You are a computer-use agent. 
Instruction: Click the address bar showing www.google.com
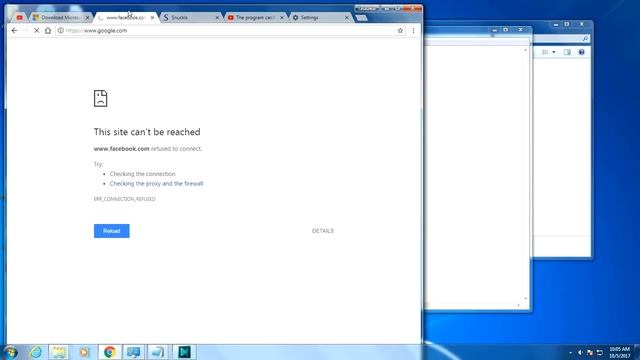pyautogui.click(x=231, y=31)
